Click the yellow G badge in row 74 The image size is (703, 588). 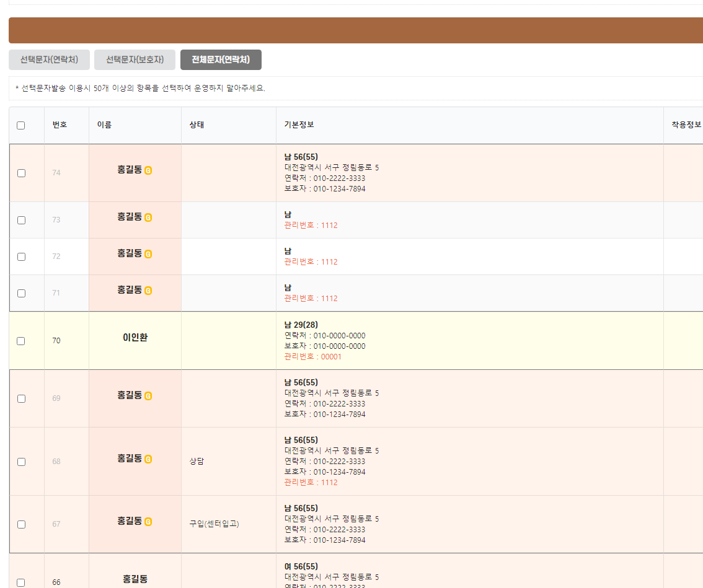tap(148, 170)
